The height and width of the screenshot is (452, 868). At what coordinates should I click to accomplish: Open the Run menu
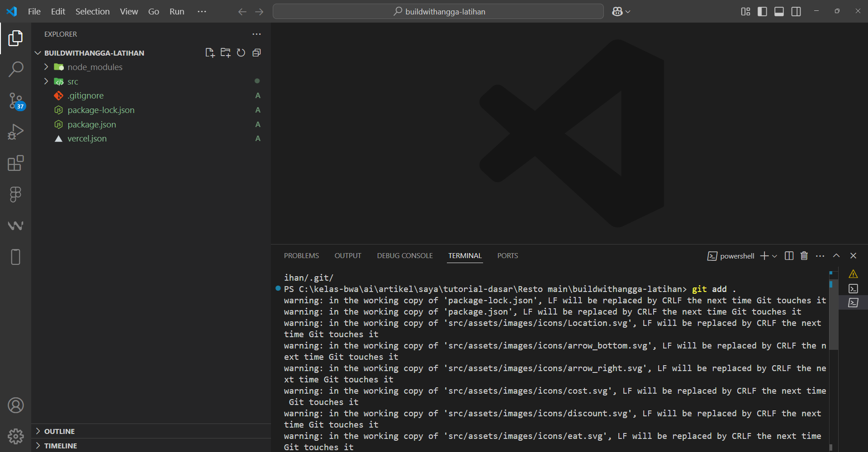pyautogui.click(x=177, y=12)
